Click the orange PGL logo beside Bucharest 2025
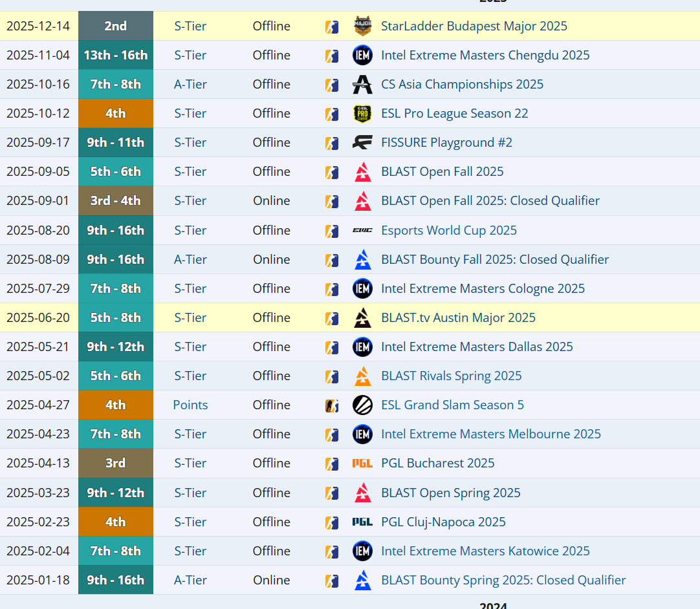 tap(362, 463)
